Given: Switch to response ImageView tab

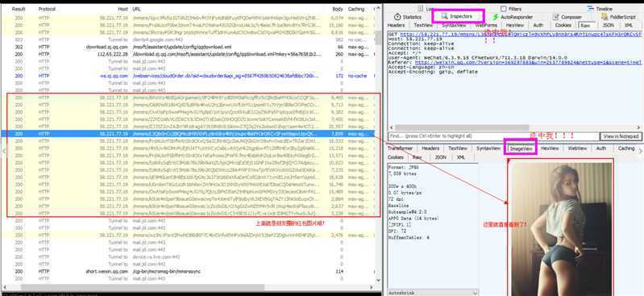Looking at the screenshot, I should point(521,148).
